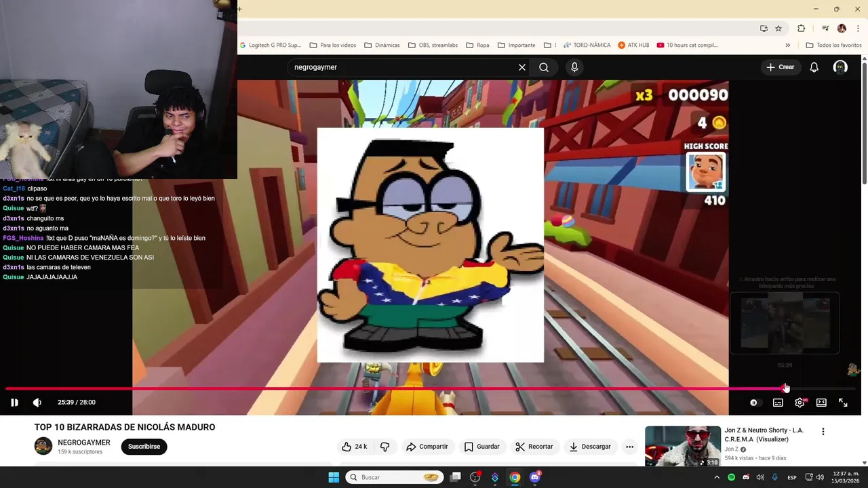The image size is (868, 488).
Task: Open the NEGROGAYMER channel name link
Action: point(83,443)
